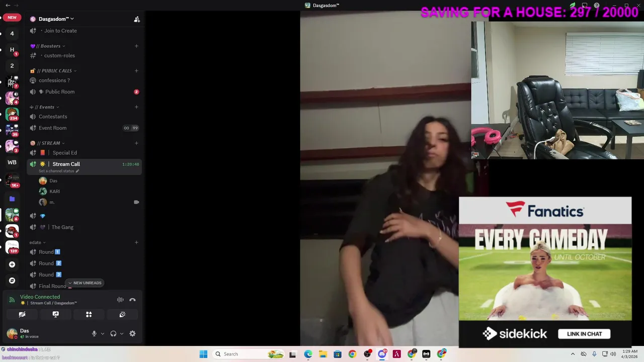Jump to NEW UNREADS indicator
Viewport: 644px width, 362px height.
[x=85, y=283]
